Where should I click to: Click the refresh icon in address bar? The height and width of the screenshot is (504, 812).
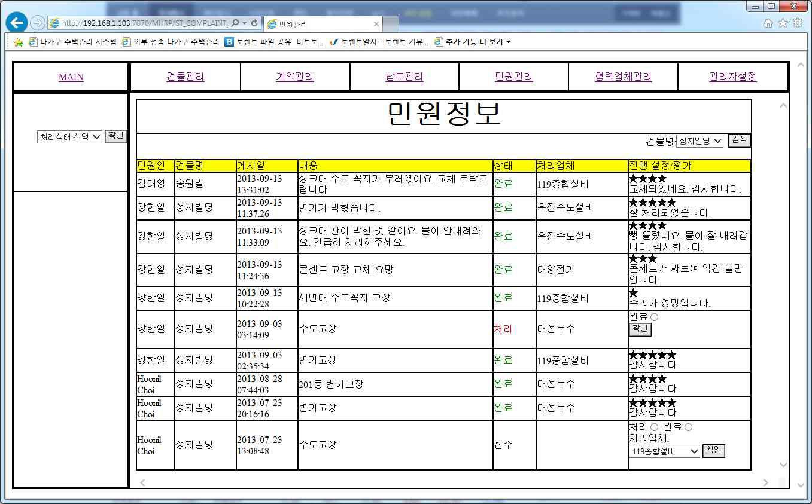tap(255, 23)
